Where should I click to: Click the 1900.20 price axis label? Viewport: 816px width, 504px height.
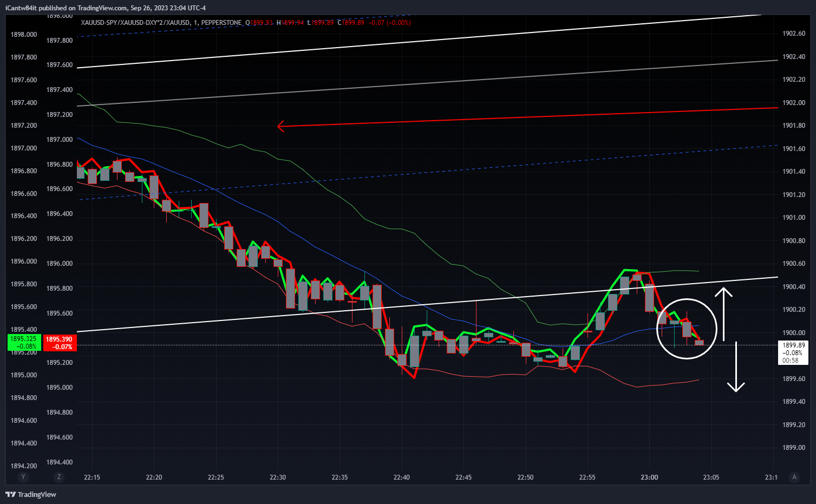pos(794,310)
